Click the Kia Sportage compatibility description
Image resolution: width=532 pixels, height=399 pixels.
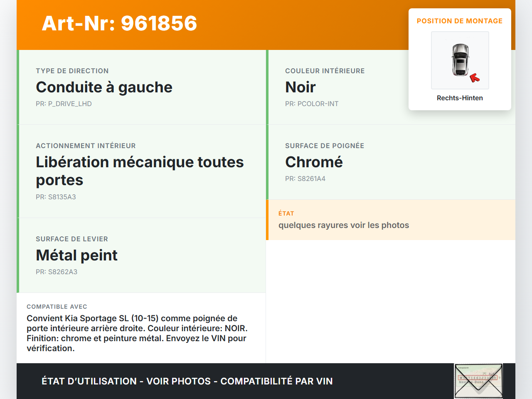tap(137, 333)
